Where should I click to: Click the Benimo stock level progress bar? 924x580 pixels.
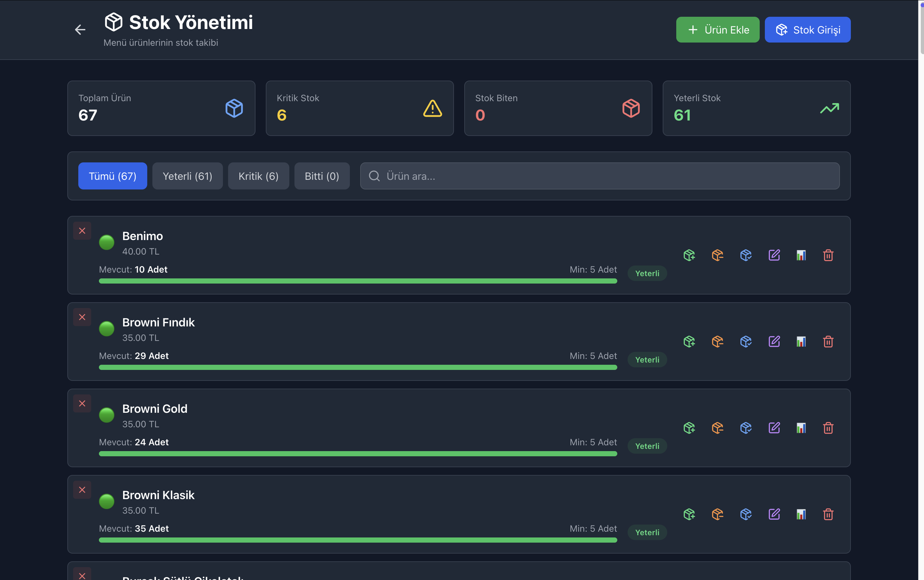click(x=358, y=281)
